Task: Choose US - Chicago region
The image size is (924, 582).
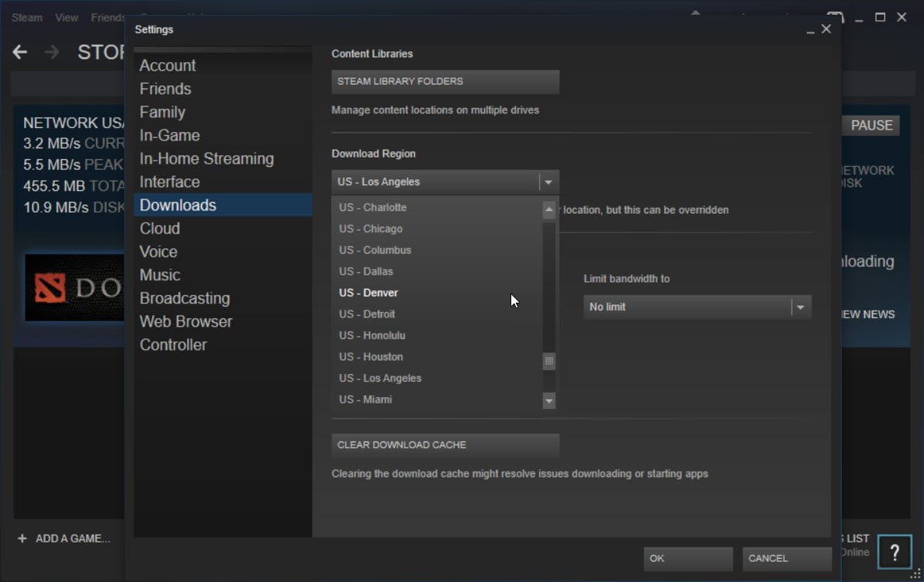Action: tap(437, 229)
